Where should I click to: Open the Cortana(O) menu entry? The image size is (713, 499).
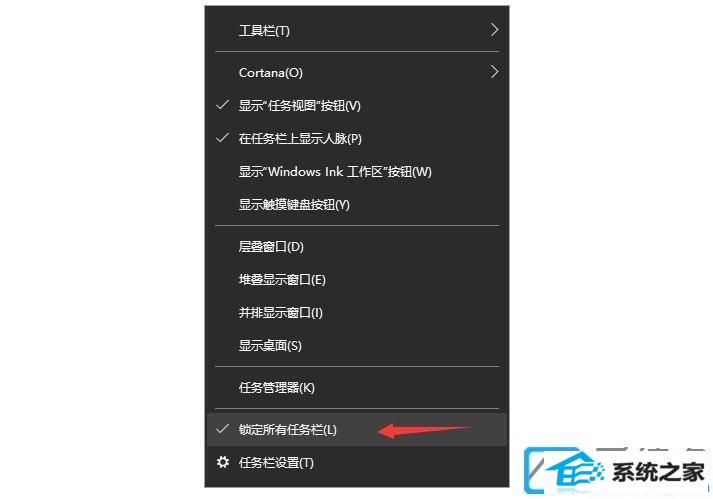coord(357,73)
